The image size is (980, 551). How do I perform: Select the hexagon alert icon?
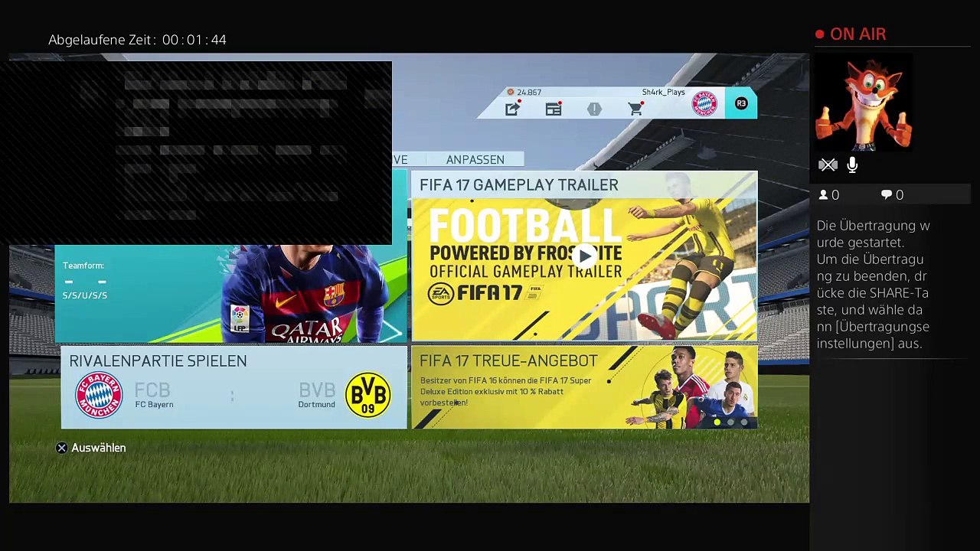point(594,109)
